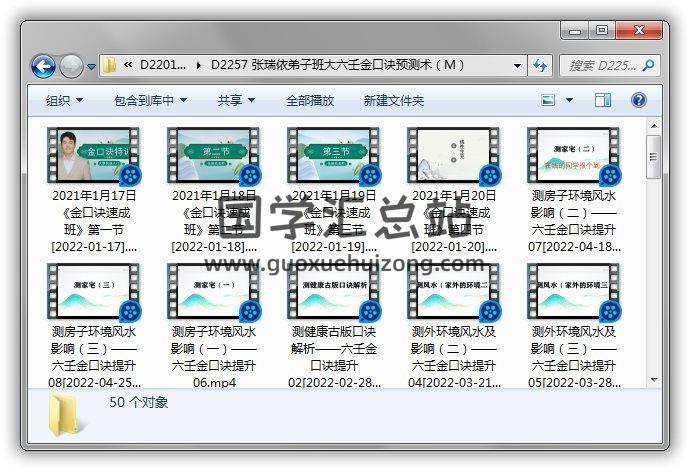Focus the 搜索 D225... search box
690x471 pixels.
click(x=609, y=66)
